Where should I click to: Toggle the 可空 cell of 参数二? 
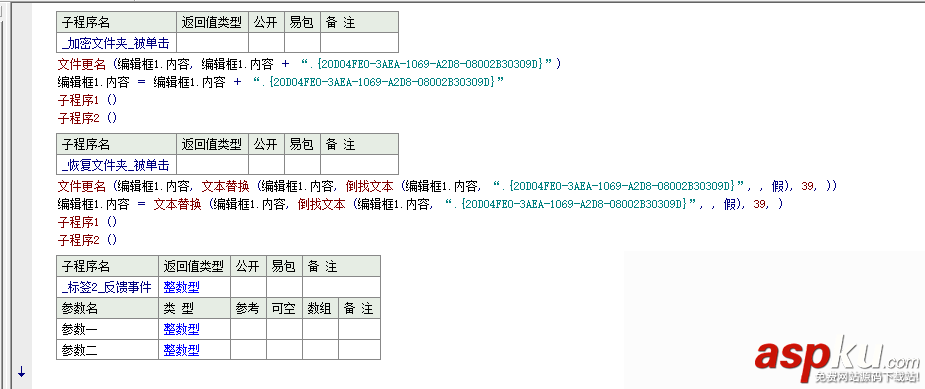click(x=284, y=350)
